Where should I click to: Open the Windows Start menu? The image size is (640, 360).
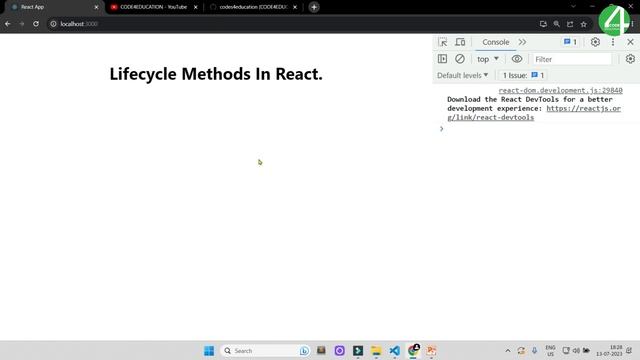[209, 351]
